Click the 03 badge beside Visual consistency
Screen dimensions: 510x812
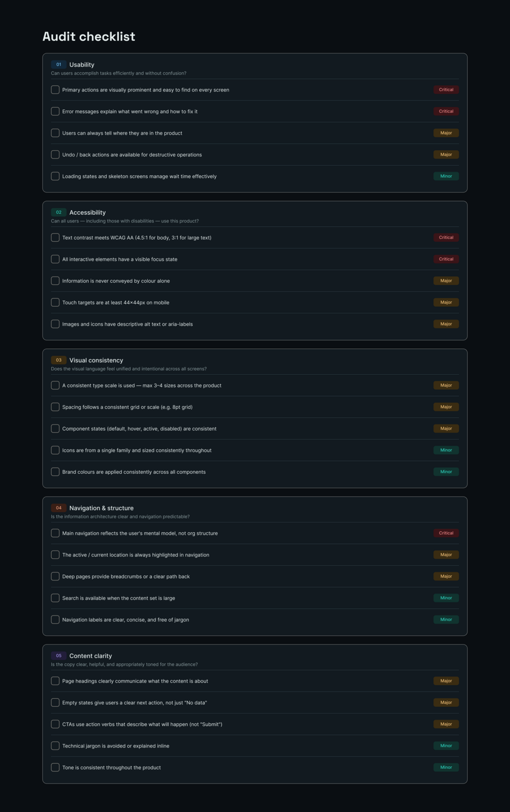coord(59,360)
